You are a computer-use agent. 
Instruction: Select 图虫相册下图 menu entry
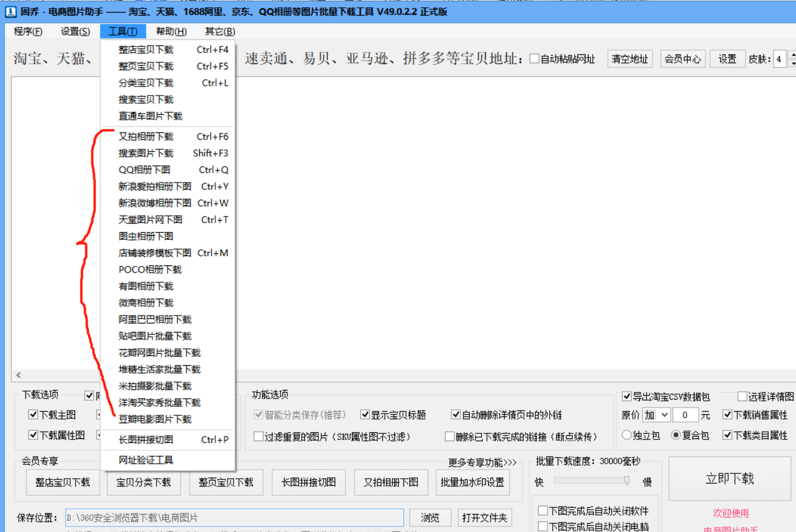click(x=168, y=236)
